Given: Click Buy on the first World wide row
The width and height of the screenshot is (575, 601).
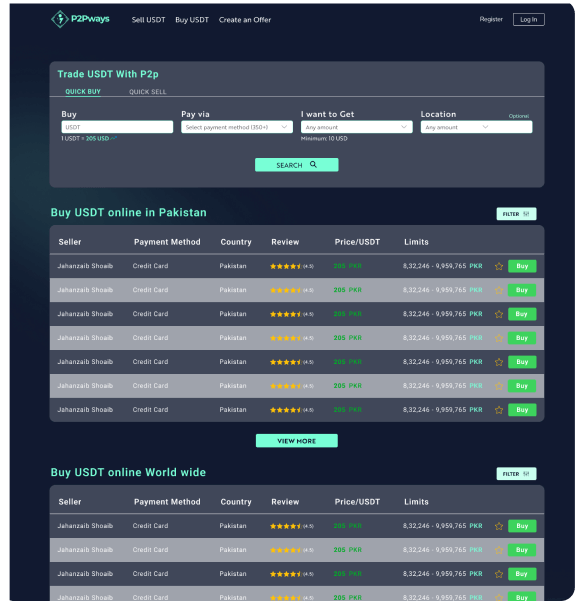Looking at the screenshot, I should click(x=522, y=526).
